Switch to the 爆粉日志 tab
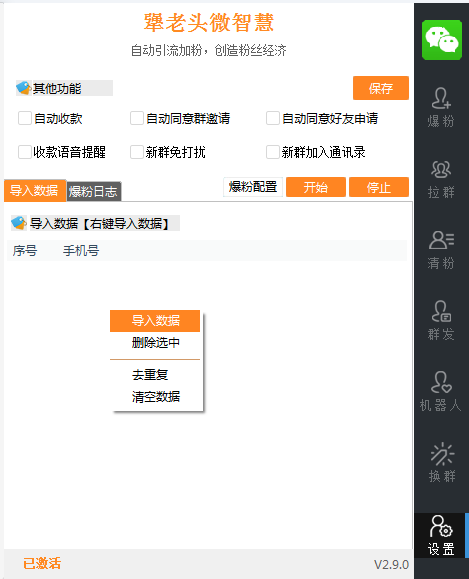Screen dimensions: 469x579 click(x=94, y=192)
